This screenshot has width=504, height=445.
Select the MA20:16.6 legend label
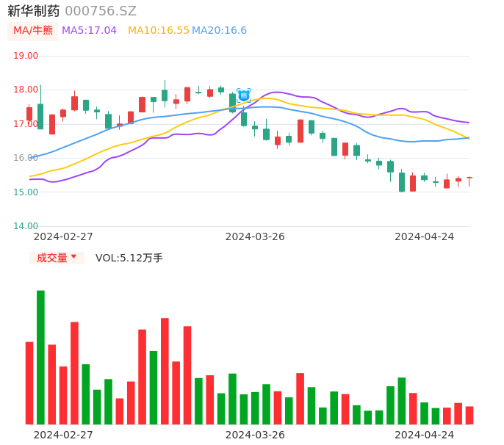[219, 31]
